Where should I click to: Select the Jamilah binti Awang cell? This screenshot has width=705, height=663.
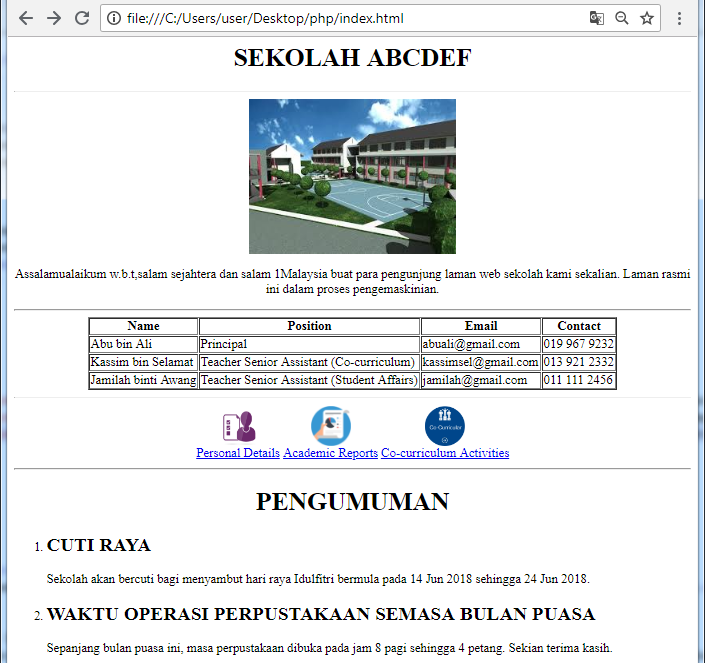(143, 380)
